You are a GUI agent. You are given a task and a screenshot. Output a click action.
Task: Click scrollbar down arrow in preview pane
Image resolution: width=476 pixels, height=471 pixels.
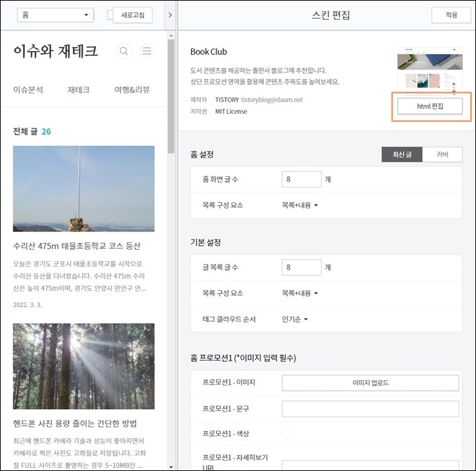[171, 467]
